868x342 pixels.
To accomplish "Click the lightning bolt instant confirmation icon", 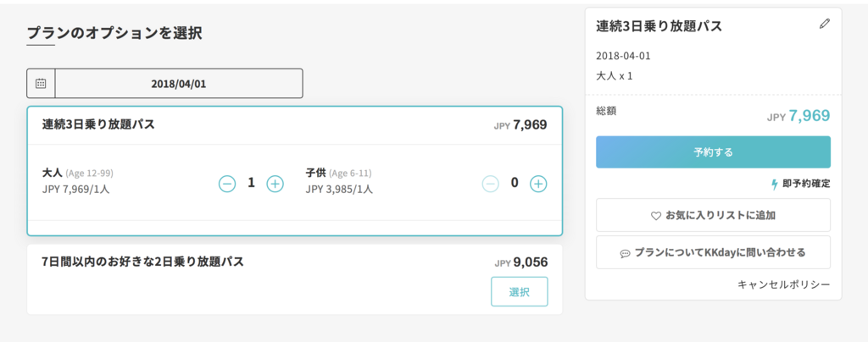I will (775, 184).
